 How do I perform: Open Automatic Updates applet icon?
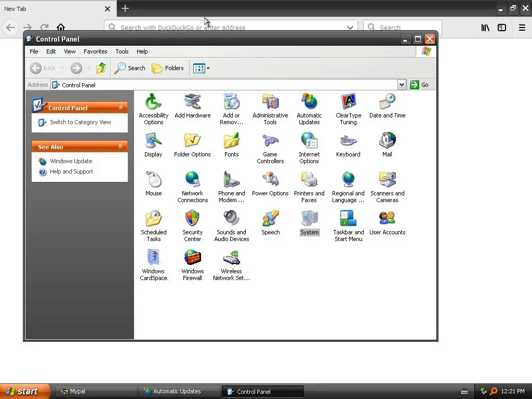tap(309, 109)
